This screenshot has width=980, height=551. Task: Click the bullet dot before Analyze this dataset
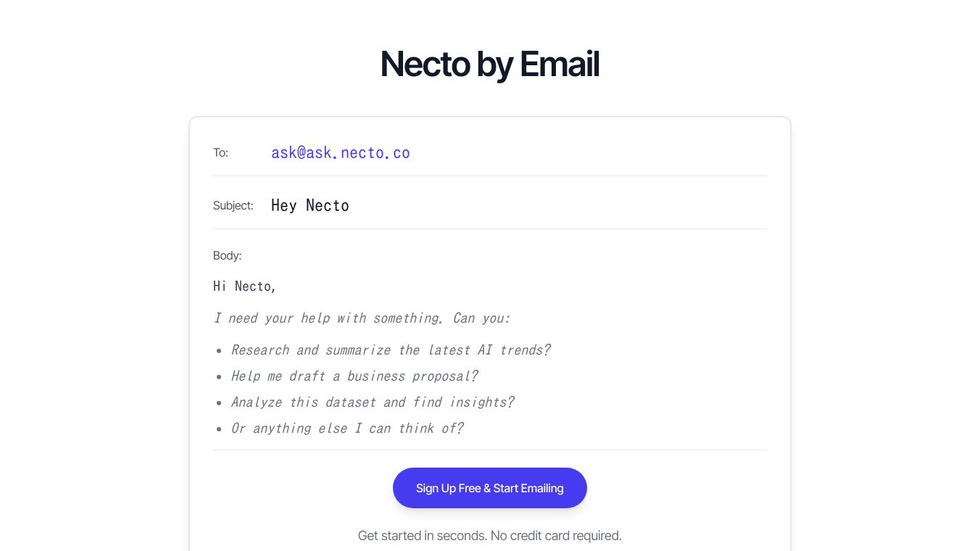[x=219, y=403]
